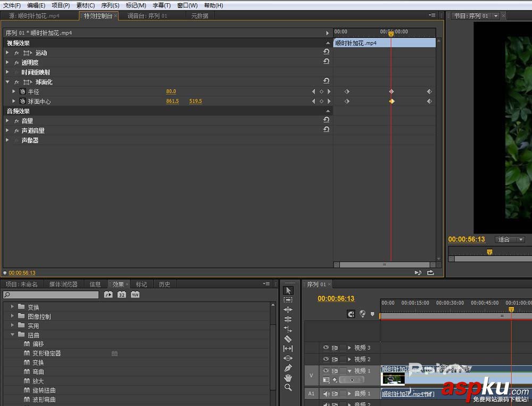Viewport: 532px width, 406px height.
Task: Mute the 音频 1 track speaker icon
Action: (326, 394)
